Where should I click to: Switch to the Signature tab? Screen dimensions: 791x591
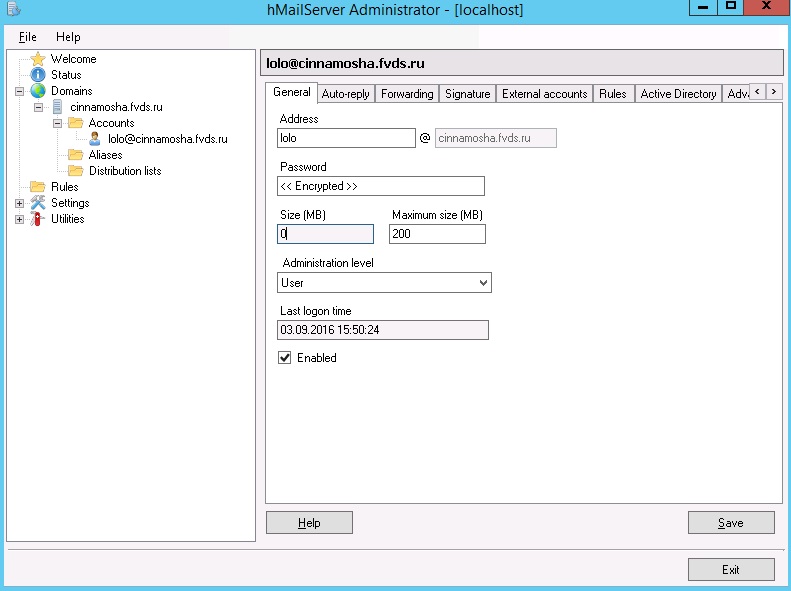point(468,94)
